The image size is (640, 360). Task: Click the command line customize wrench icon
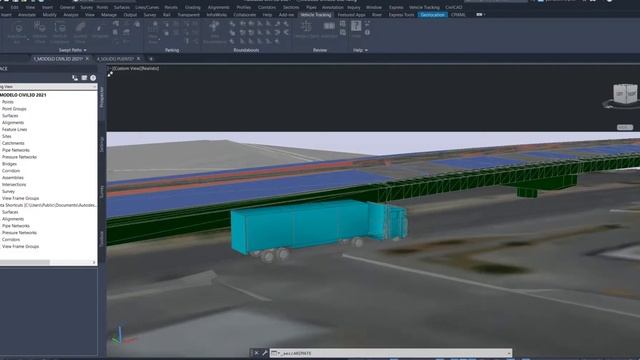264,353
